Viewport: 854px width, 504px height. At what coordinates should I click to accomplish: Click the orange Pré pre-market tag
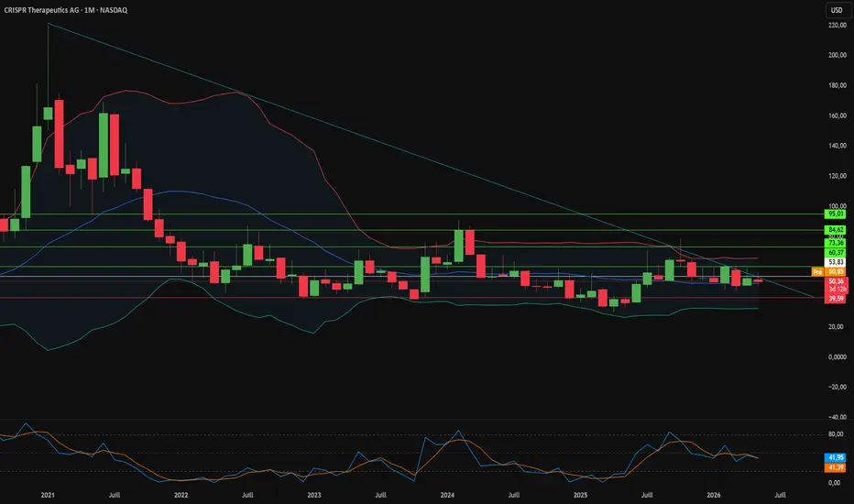(x=817, y=271)
